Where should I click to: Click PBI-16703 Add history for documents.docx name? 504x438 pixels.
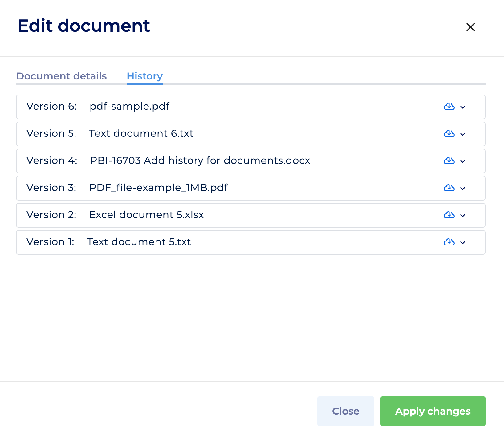200,160
